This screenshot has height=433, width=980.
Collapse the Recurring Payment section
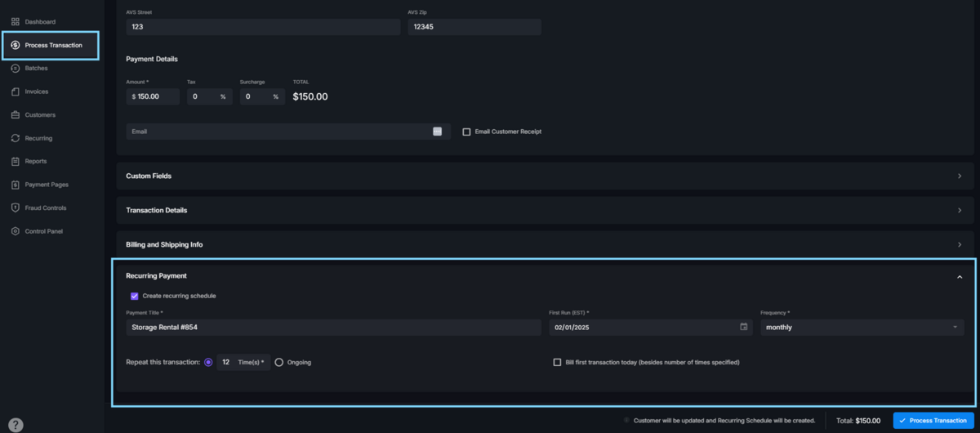pos(960,277)
